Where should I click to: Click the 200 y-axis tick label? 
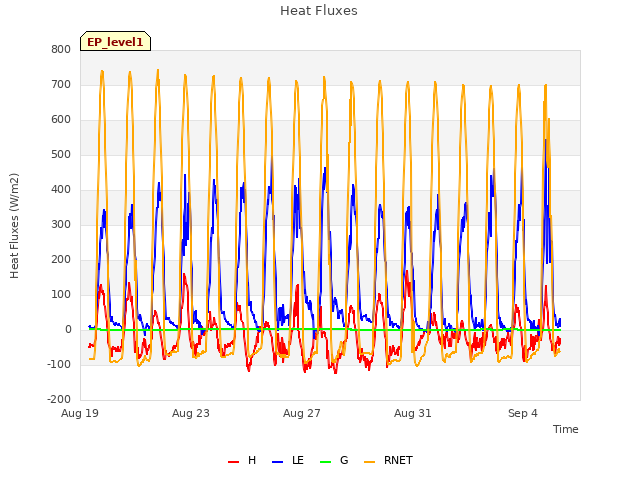tap(61, 260)
